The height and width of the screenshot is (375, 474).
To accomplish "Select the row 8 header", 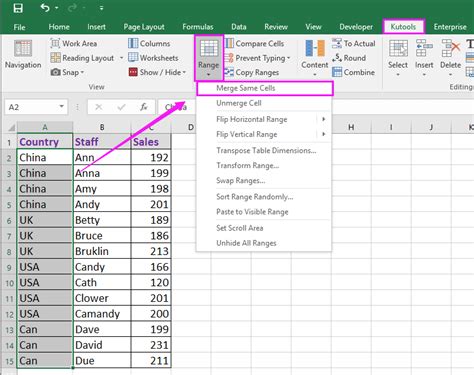I will coord(9,252).
